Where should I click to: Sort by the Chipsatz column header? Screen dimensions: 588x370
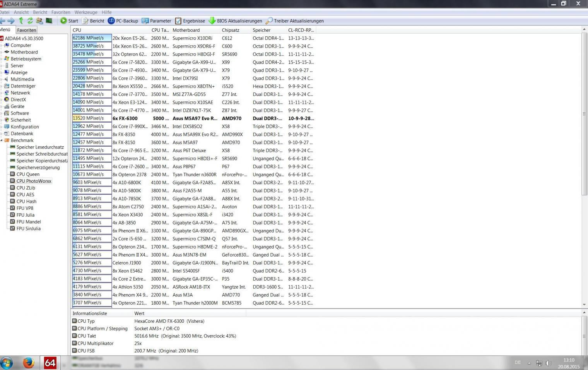[235, 30]
